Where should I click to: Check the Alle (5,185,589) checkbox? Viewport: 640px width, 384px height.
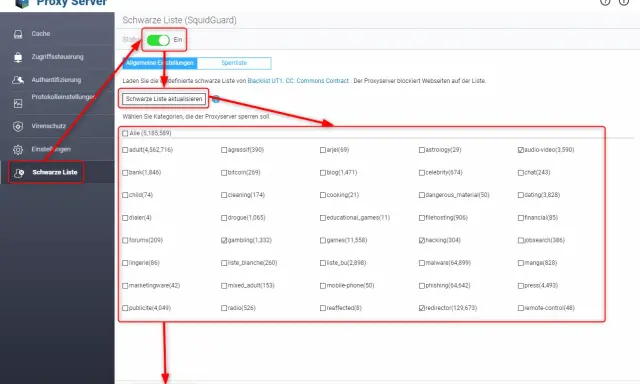[x=125, y=133]
